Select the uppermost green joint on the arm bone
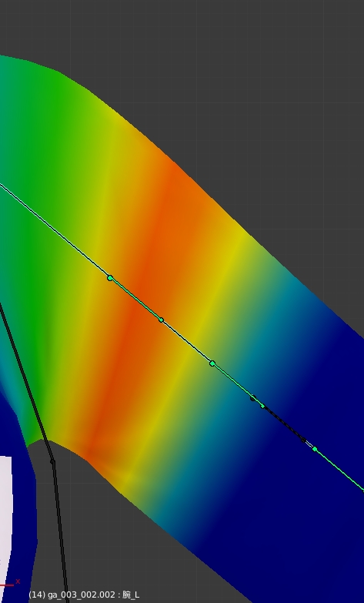Image resolution: width=364 pixels, height=603 pixels. (x=110, y=278)
